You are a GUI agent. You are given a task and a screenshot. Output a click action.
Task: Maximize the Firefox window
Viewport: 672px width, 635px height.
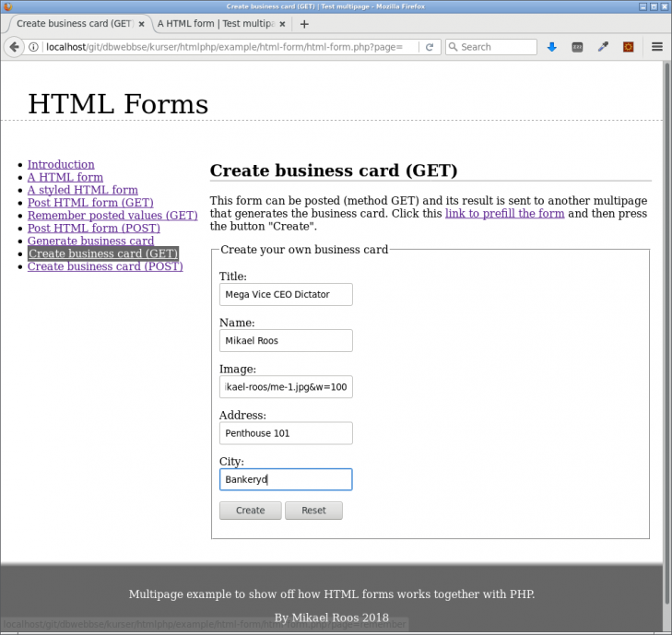(654, 6)
